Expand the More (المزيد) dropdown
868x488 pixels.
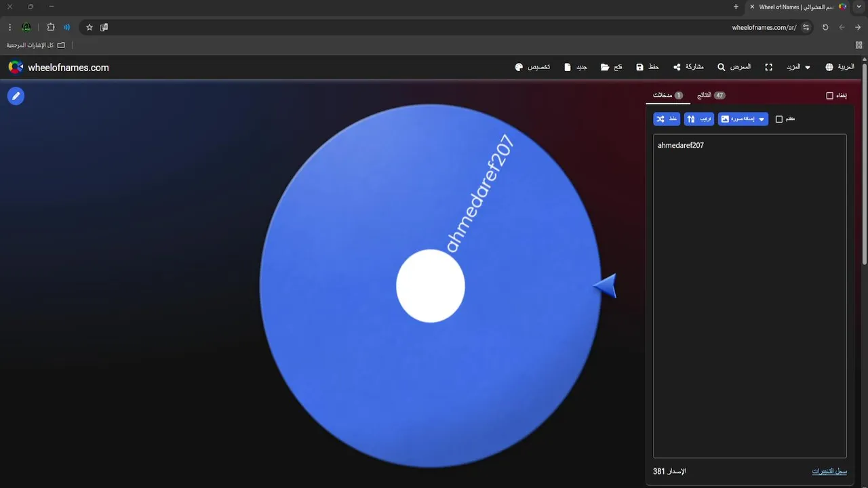[x=797, y=67]
